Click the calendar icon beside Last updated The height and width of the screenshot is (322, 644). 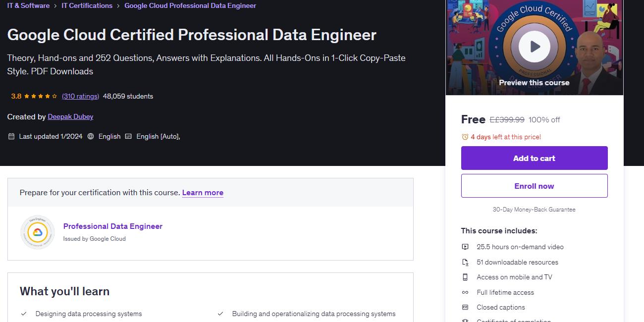11,136
